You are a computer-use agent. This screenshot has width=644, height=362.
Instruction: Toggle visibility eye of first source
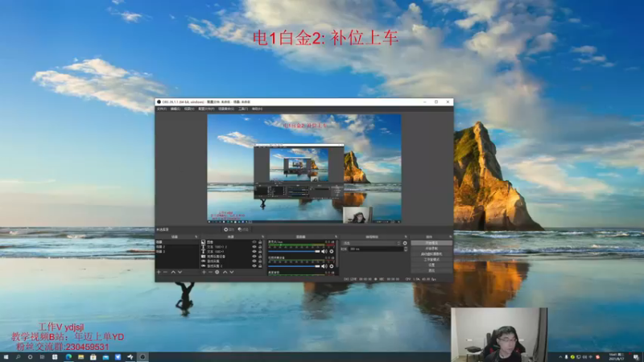pyautogui.click(x=254, y=242)
